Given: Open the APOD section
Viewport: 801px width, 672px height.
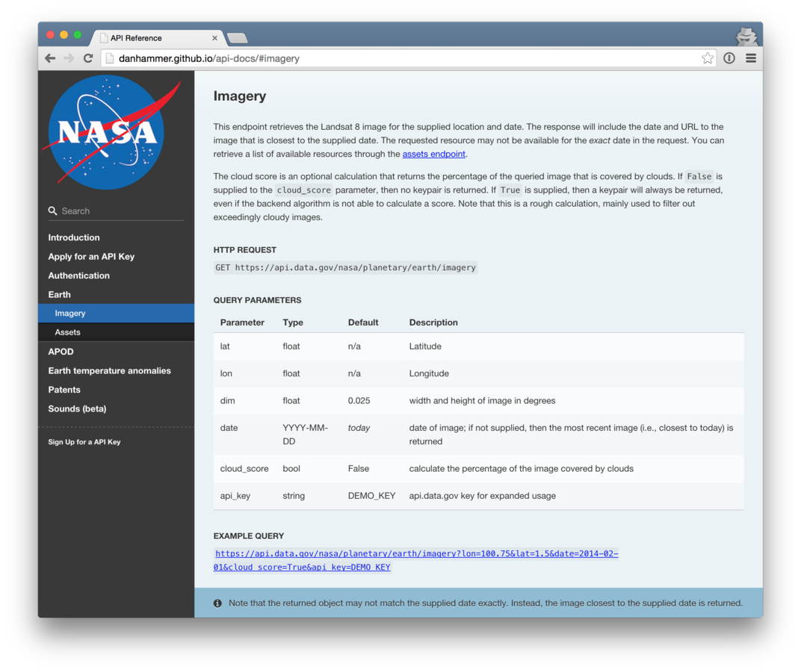Looking at the screenshot, I should point(61,352).
